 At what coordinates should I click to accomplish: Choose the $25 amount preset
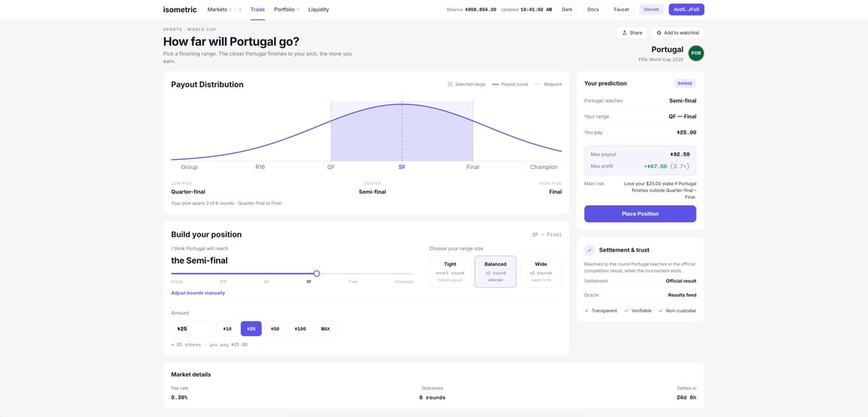(251, 329)
